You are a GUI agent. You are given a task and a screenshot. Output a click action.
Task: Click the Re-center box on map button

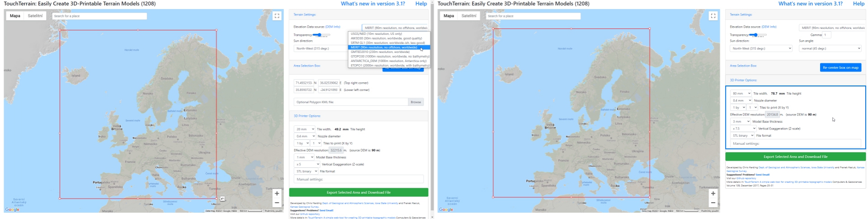840,67
